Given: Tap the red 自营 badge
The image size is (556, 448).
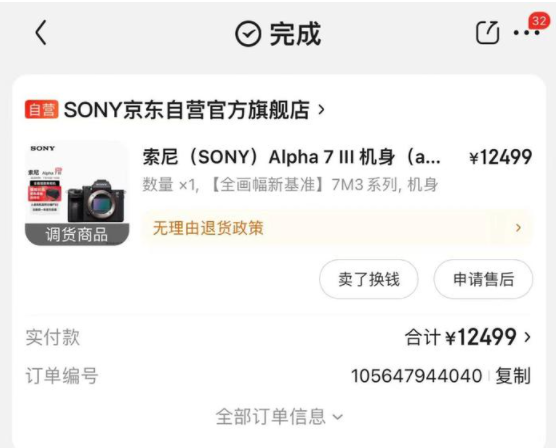Looking at the screenshot, I should coord(41,109).
